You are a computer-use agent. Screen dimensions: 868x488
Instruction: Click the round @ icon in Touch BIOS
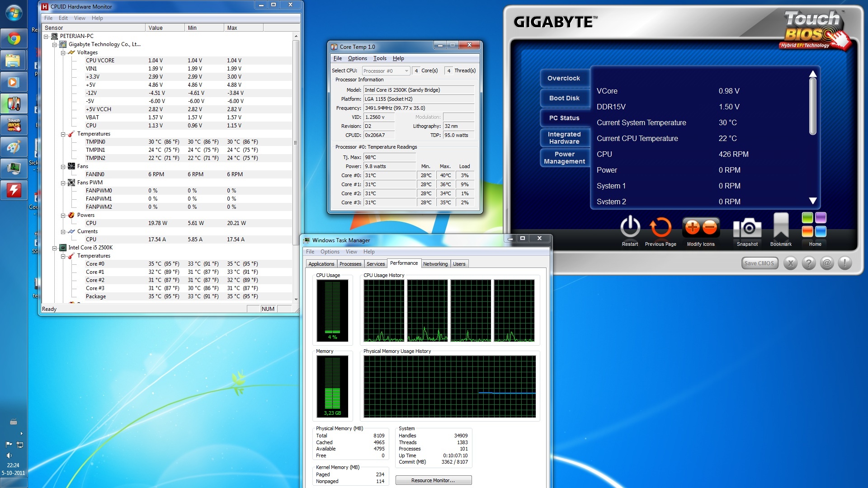click(x=826, y=263)
